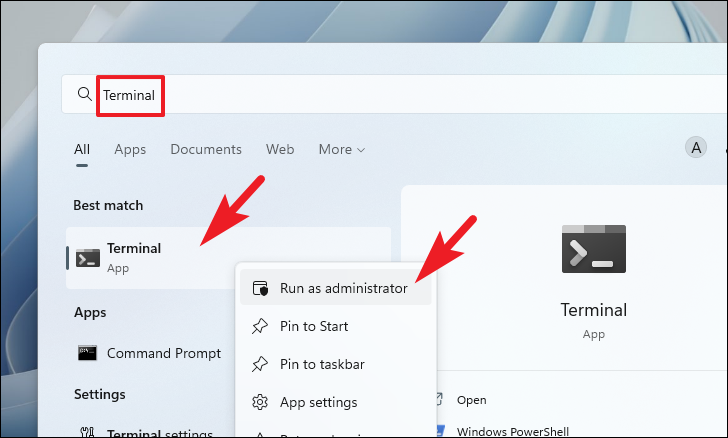Click Open in the preview pane
This screenshot has width=728, height=438.
coord(471,400)
